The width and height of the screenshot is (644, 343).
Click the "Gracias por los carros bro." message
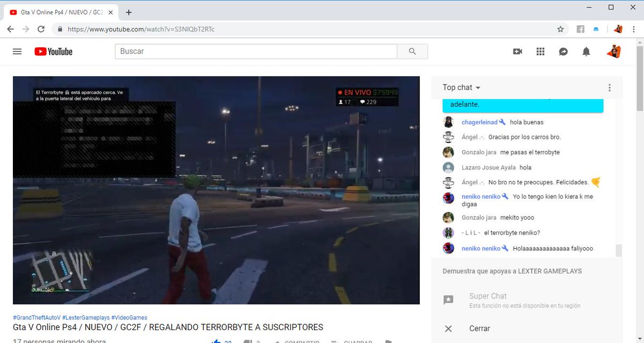[x=524, y=137]
